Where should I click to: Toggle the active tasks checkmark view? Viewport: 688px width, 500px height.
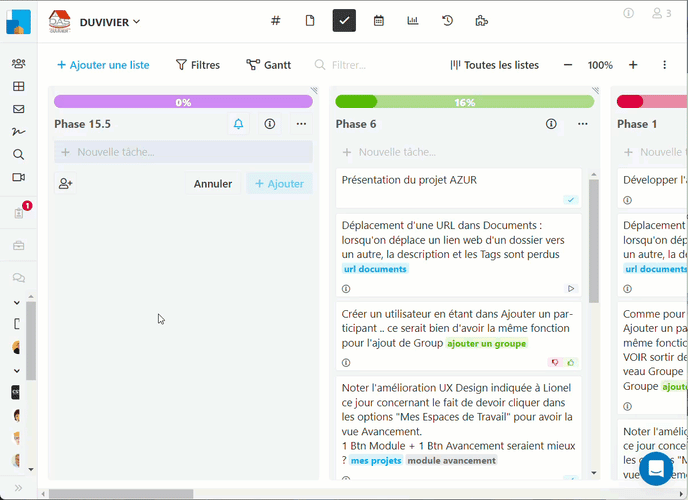point(344,20)
